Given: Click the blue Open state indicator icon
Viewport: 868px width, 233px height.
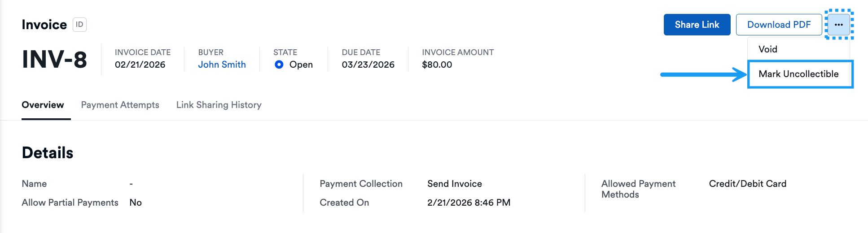Looking at the screenshot, I should [x=279, y=65].
